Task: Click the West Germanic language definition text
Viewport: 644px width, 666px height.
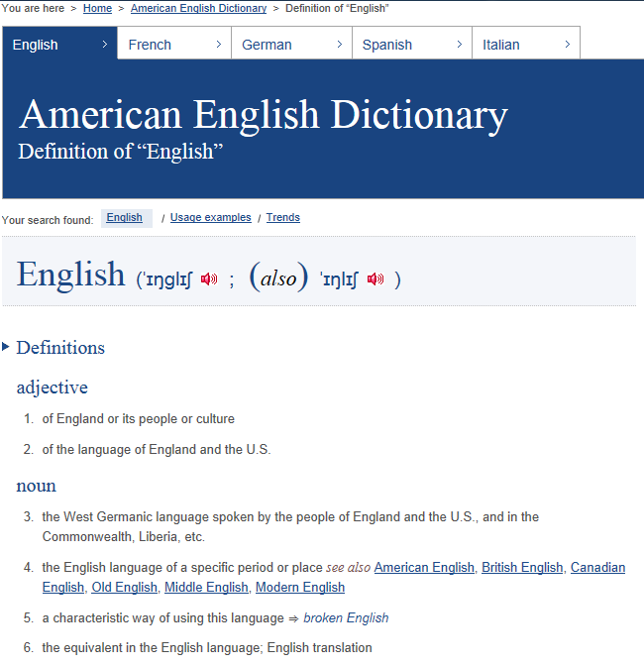Action: 291,526
